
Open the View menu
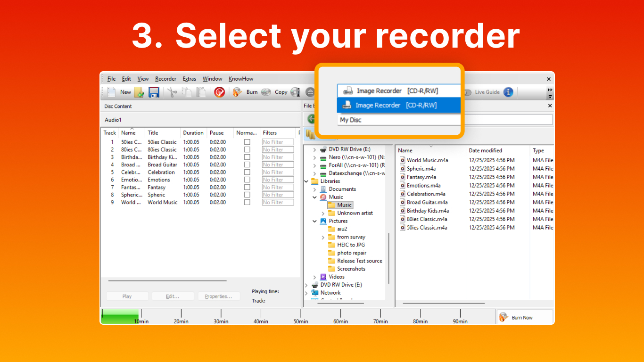coord(143,79)
